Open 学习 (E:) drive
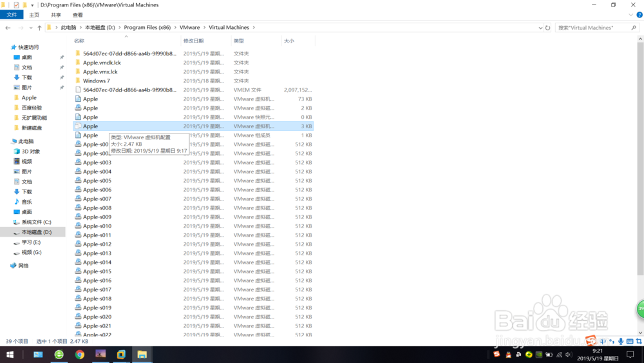 coord(31,242)
